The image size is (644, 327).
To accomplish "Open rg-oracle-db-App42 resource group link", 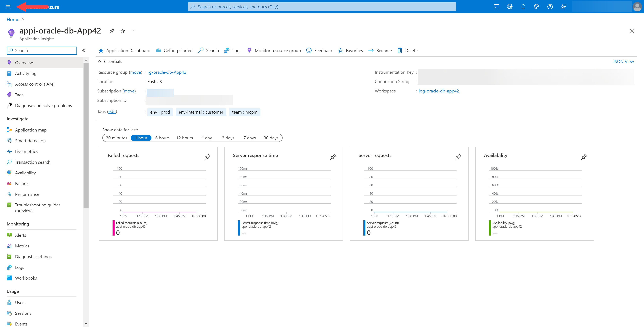I will tap(167, 72).
